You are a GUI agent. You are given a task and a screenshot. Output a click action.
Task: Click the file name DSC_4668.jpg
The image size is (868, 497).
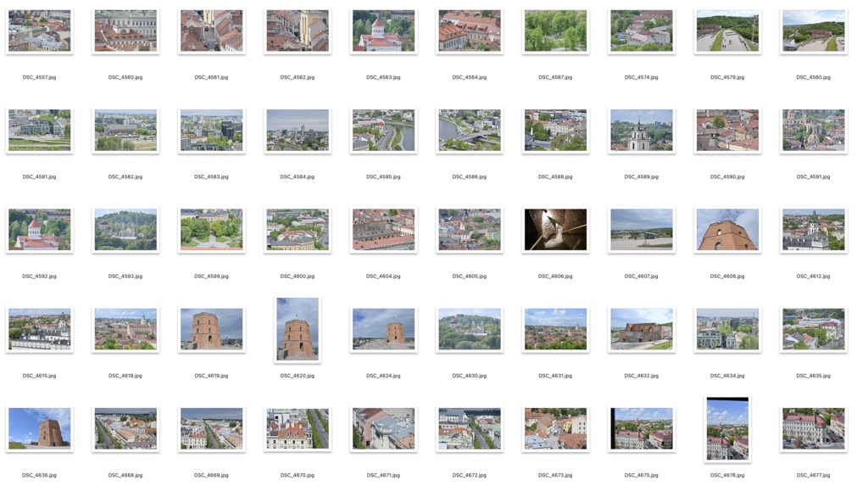125,476
